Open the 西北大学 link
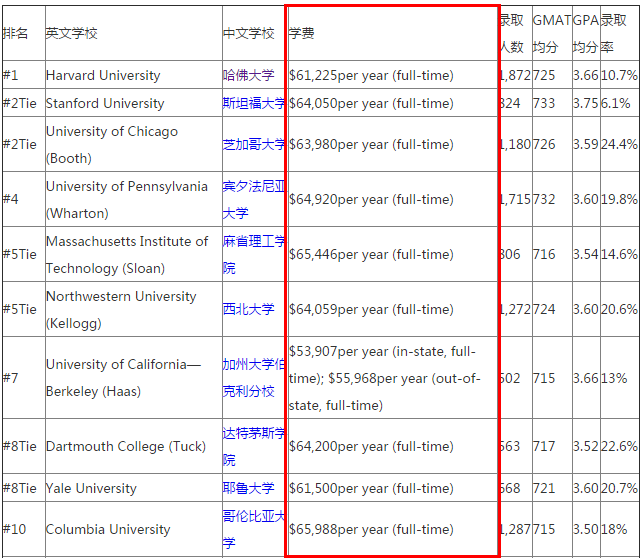The width and height of the screenshot is (643, 558). click(249, 309)
